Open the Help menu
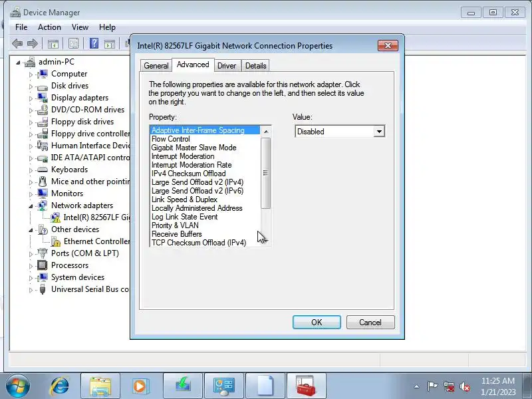The width and height of the screenshot is (532, 399). pos(107,27)
